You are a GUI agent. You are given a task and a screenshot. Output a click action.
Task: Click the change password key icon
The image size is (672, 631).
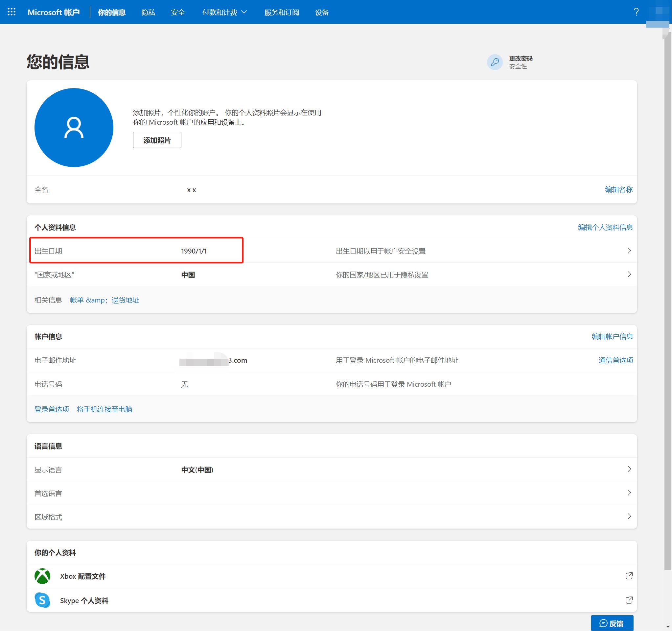coord(495,62)
